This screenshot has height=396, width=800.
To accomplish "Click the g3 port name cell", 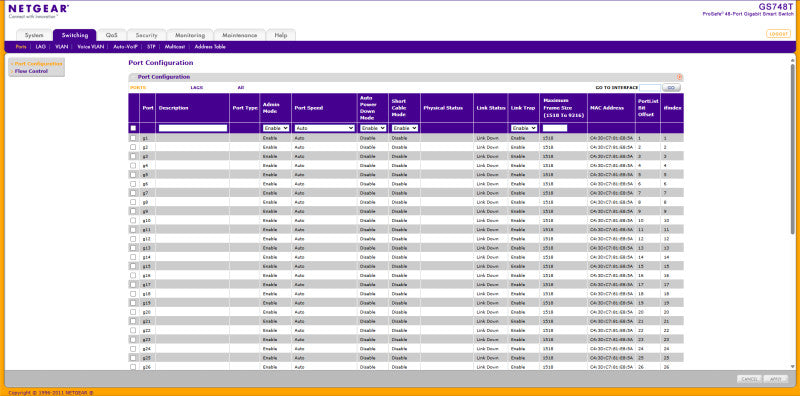I will 145,156.
